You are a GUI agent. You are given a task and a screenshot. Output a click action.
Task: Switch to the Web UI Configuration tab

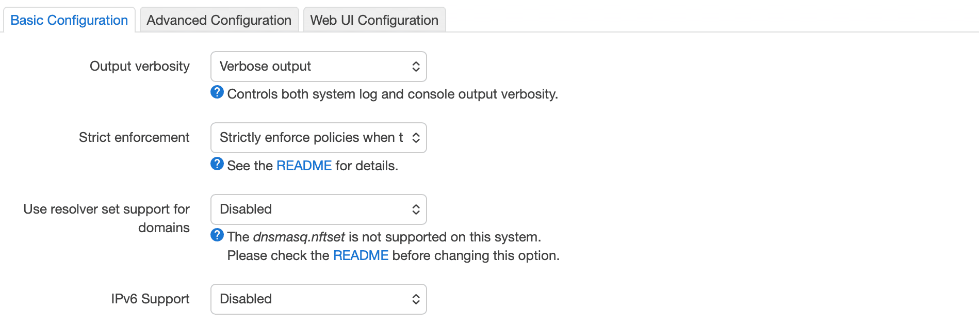[374, 20]
